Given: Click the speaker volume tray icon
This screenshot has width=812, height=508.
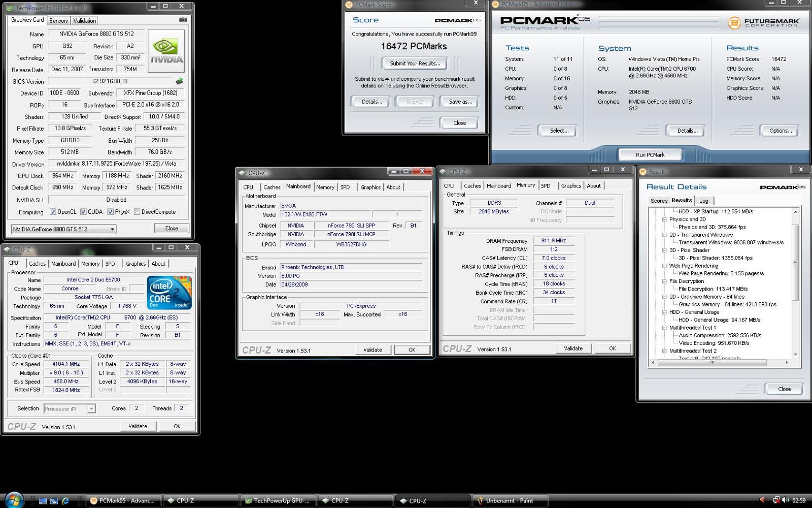Looking at the screenshot, I should pyautogui.click(x=786, y=500).
